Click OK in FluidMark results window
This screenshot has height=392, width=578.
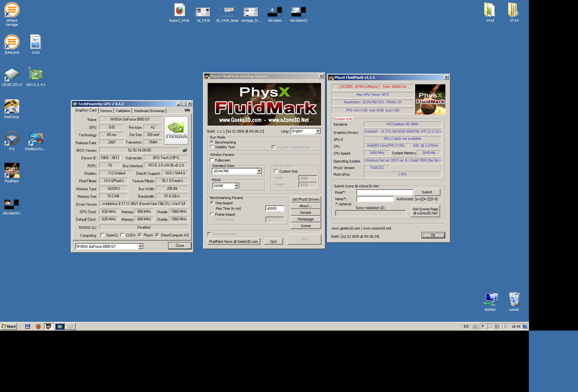pyautogui.click(x=433, y=235)
